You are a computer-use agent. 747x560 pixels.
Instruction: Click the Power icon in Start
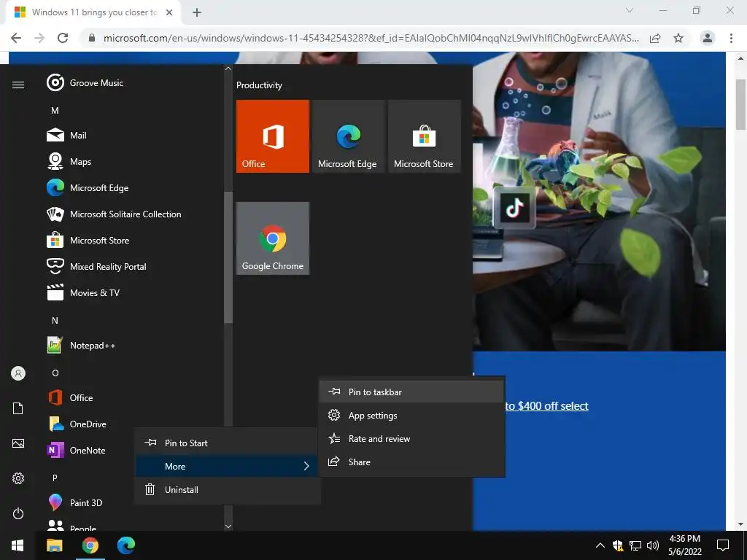pyautogui.click(x=18, y=513)
